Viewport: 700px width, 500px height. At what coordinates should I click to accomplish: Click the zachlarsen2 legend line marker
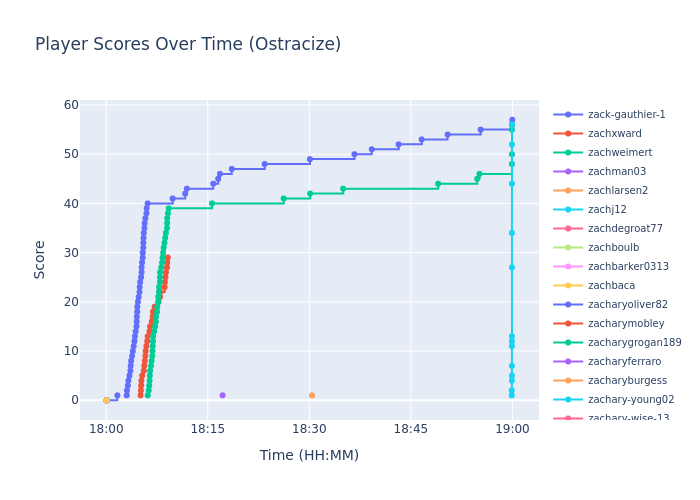pyautogui.click(x=568, y=191)
